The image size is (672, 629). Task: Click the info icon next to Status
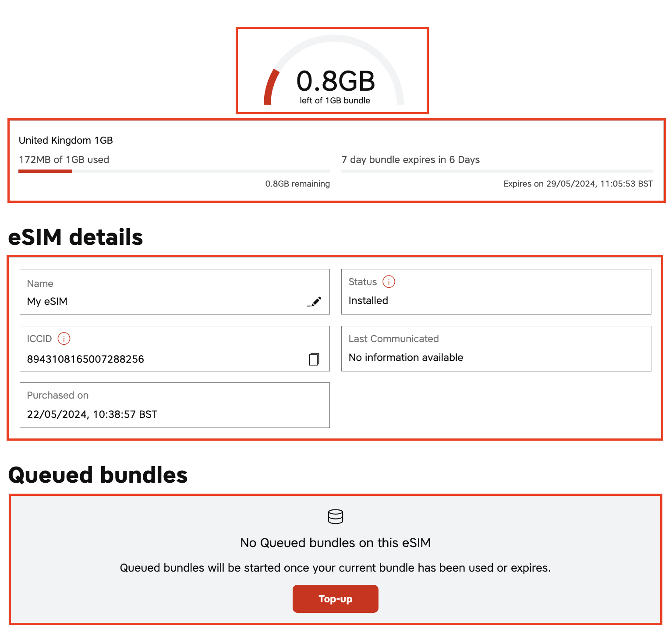(389, 282)
